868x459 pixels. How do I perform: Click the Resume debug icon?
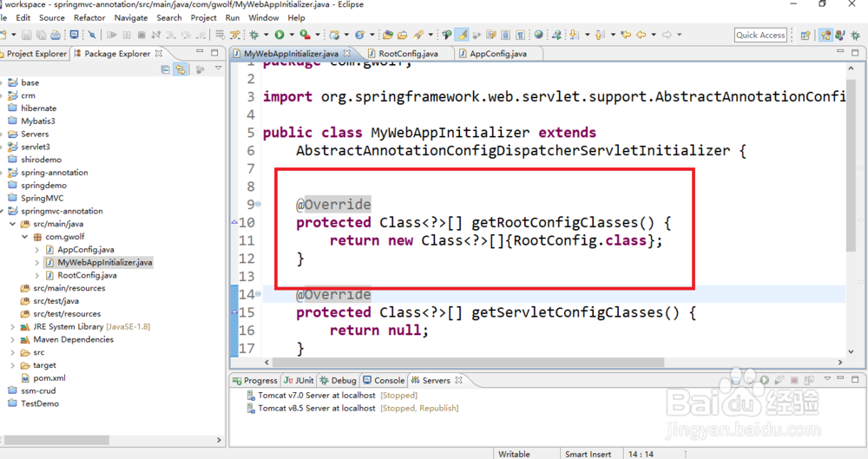point(112,35)
